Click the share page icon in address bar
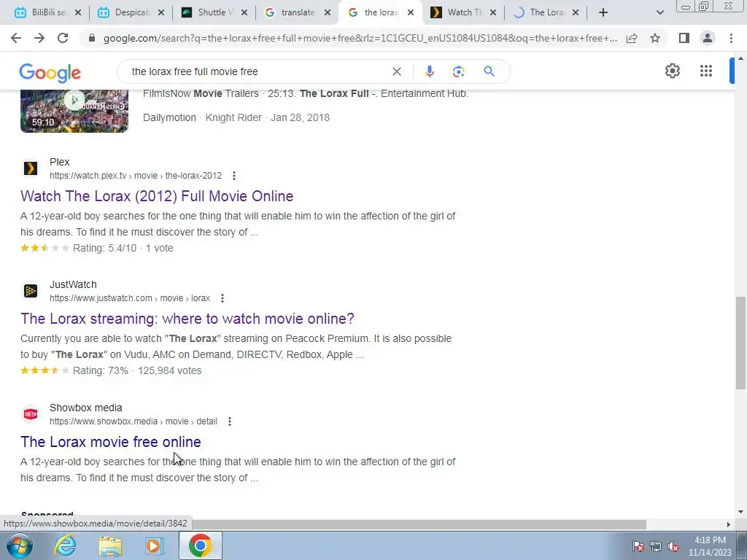Viewport: 747px width, 560px height. click(x=632, y=38)
